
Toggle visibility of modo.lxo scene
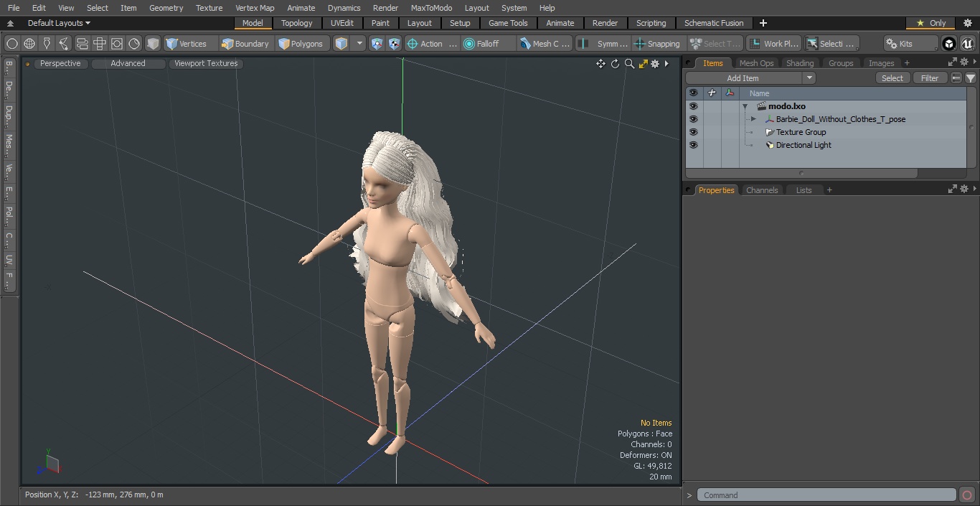693,106
